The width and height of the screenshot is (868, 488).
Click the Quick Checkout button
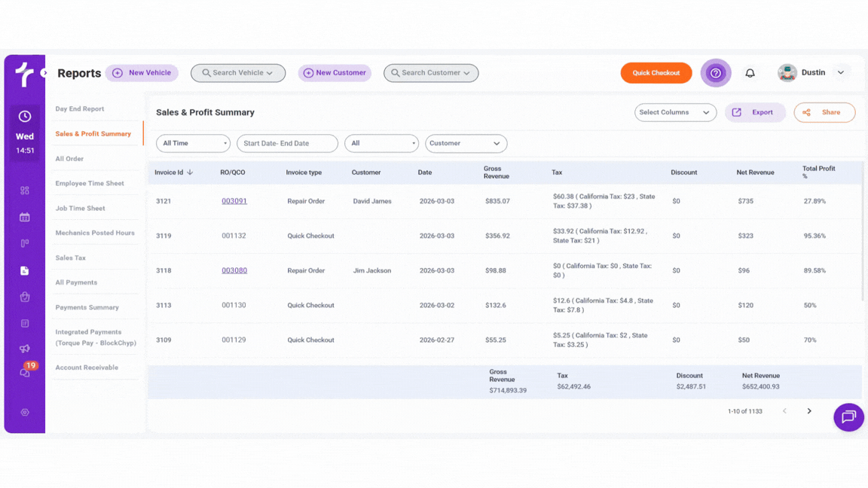(x=656, y=73)
